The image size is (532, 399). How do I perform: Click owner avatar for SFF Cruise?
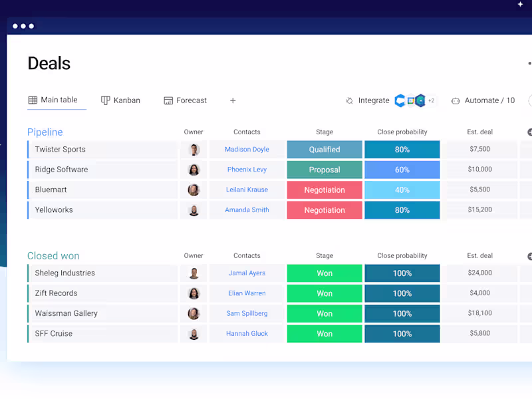pyautogui.click(x=194, y=334)
